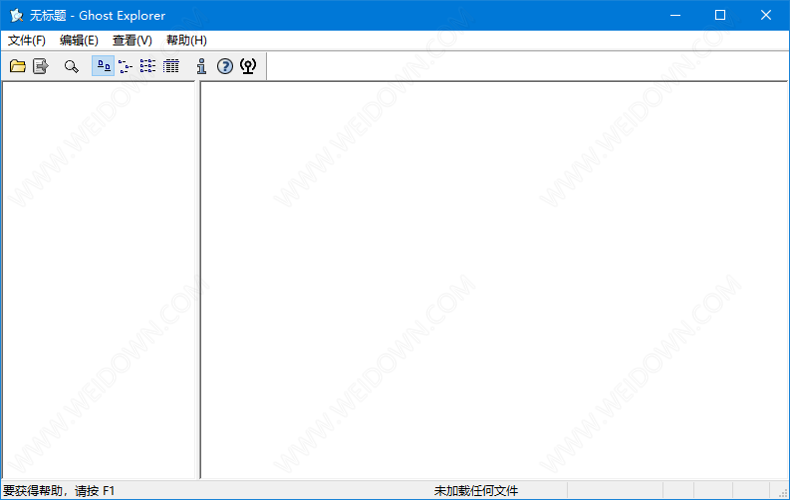Image resolution: width=790 pixels, height=500 pixels.
Task: Open an image file with folder icon
Action: click(x=18, y=66)
